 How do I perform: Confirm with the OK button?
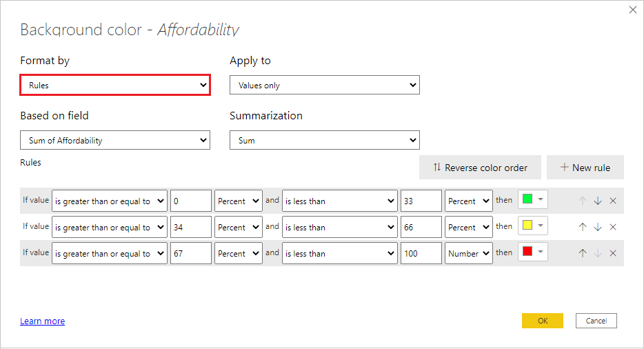click(543, 321)
